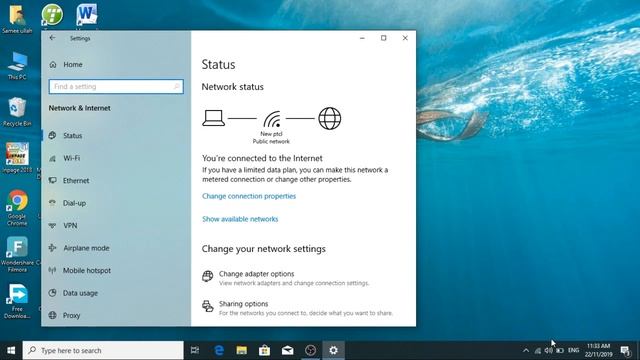The image size is (640, 360).
Task: Select the Wondershare Filmora desktop shortcut
Action: click(17, 254)
